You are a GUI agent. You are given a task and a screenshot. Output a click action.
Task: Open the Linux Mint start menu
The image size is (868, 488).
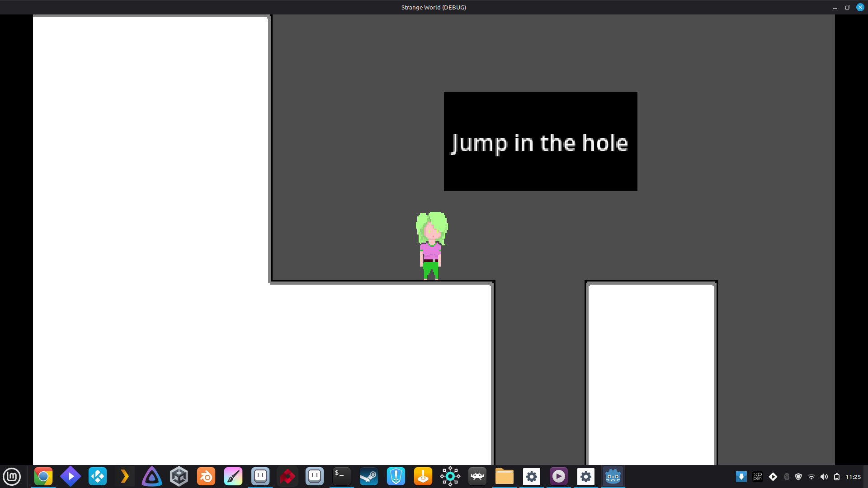pyautogui.click(x=12, y=476)
